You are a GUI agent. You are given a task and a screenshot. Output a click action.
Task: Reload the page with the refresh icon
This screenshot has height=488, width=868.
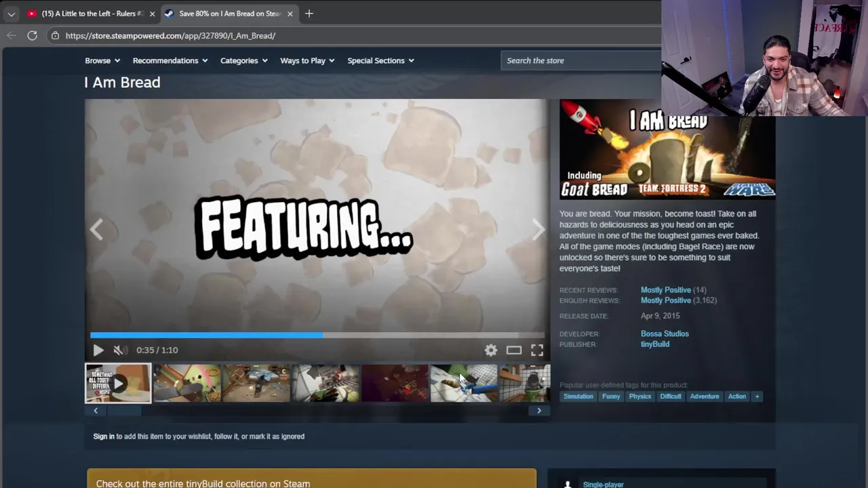32,35
